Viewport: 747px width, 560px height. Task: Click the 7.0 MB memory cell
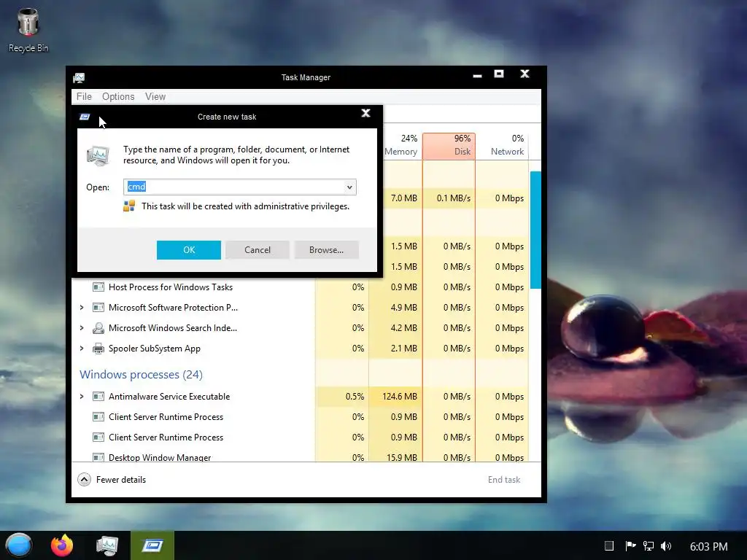click(403, 198)
